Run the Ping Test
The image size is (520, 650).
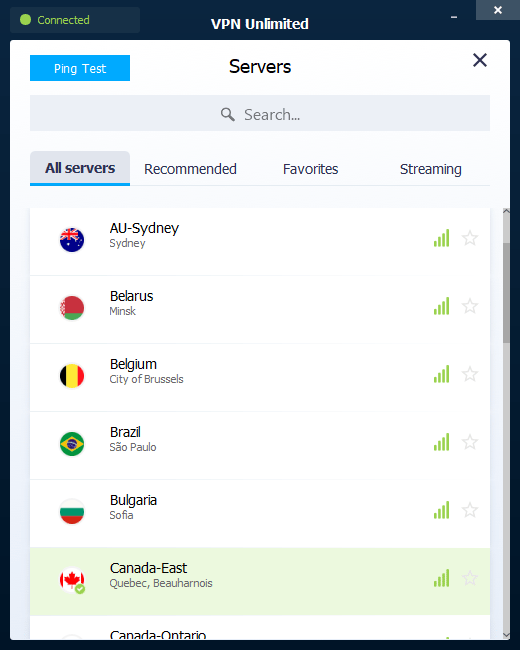[80, 68]
